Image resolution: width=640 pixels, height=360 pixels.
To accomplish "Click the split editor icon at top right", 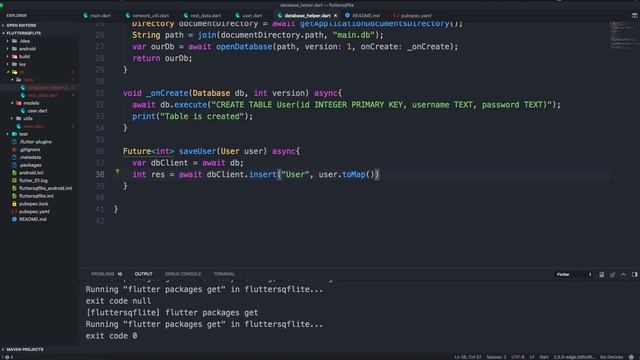I will [634, 16].
